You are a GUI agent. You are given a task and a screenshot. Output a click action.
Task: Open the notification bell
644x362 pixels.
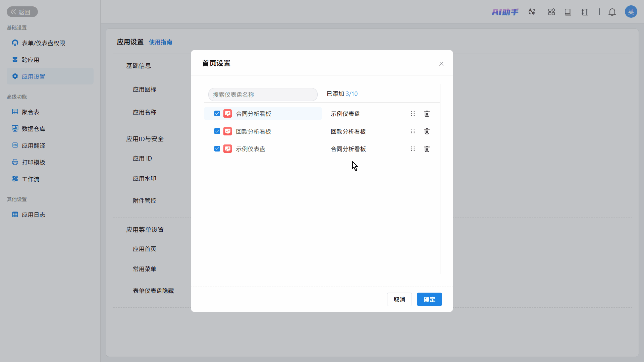[x=612, y=12]
